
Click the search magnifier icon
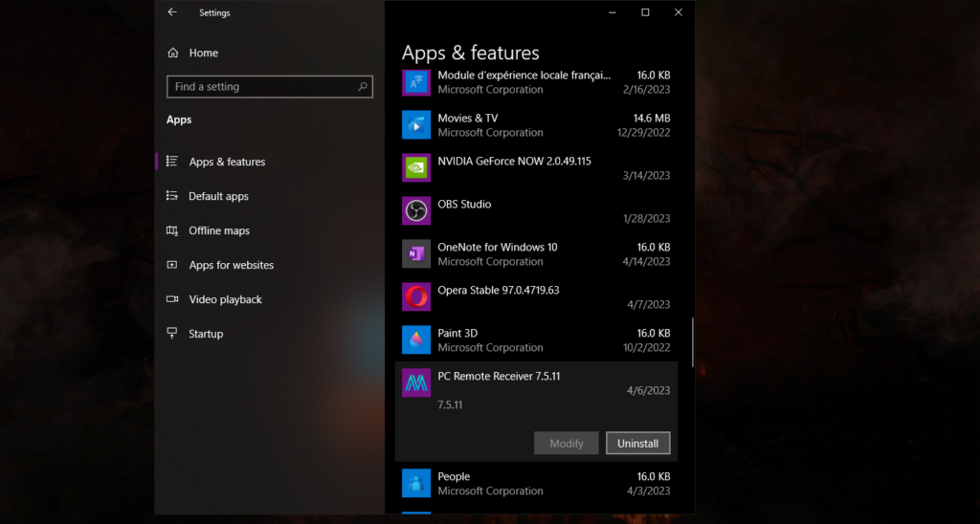click(x=363, y=87)
